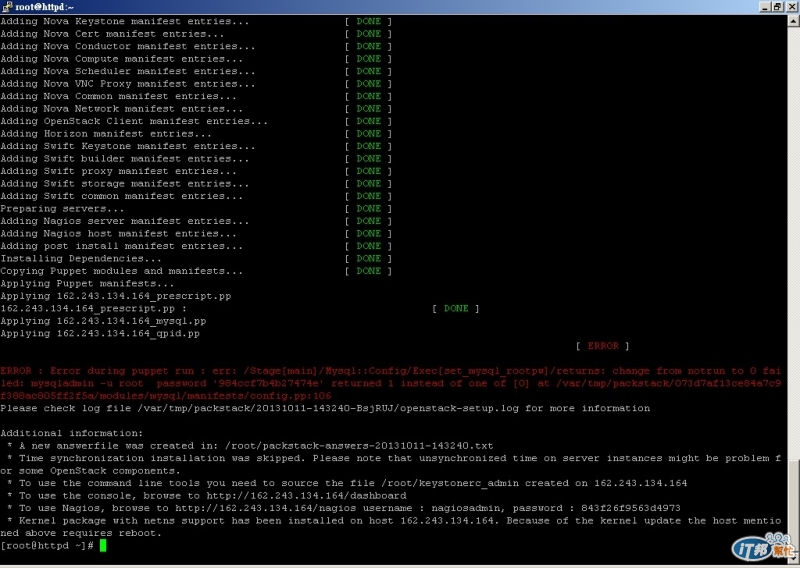800x568 pixels.
Task: Click the 'Applying Puppet manifests...' line
Action: point(87,284)
